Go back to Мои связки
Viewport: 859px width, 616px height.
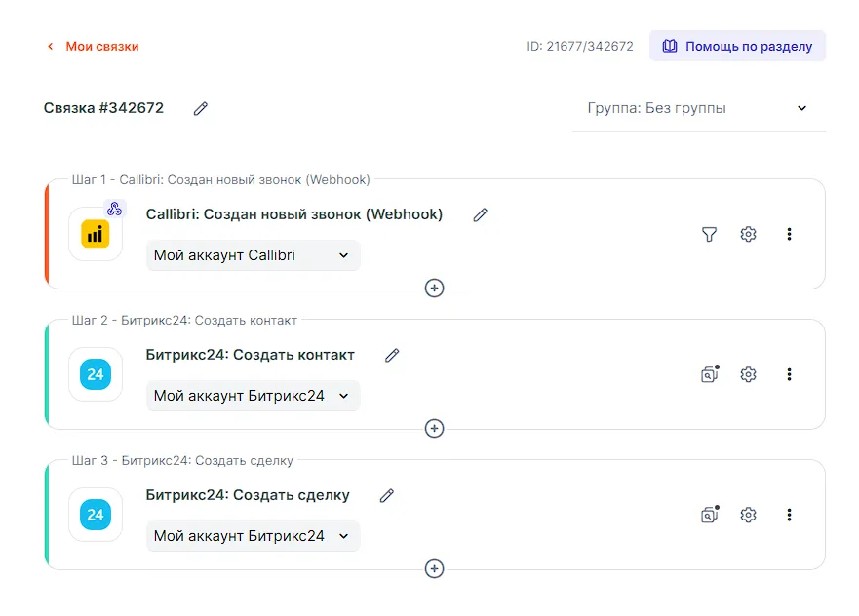point(94,46)
